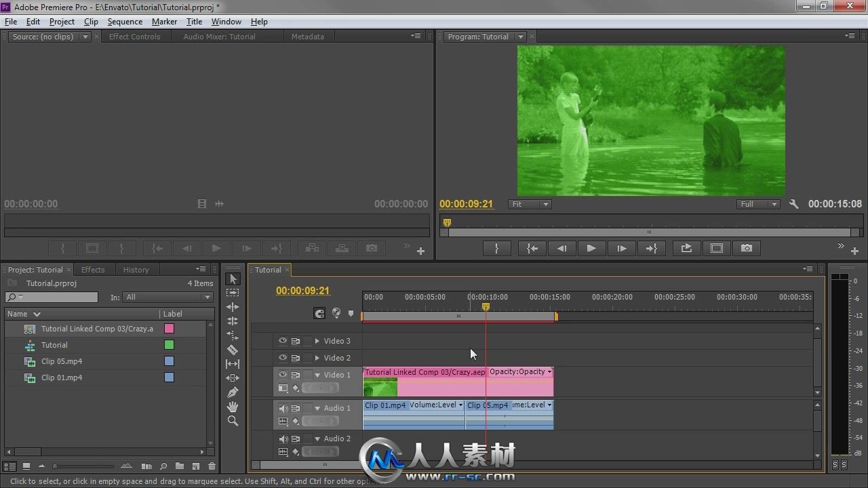Switch to the Effects tab
Image resolution: width=868 pixels, height=488 pixels.
93,270
